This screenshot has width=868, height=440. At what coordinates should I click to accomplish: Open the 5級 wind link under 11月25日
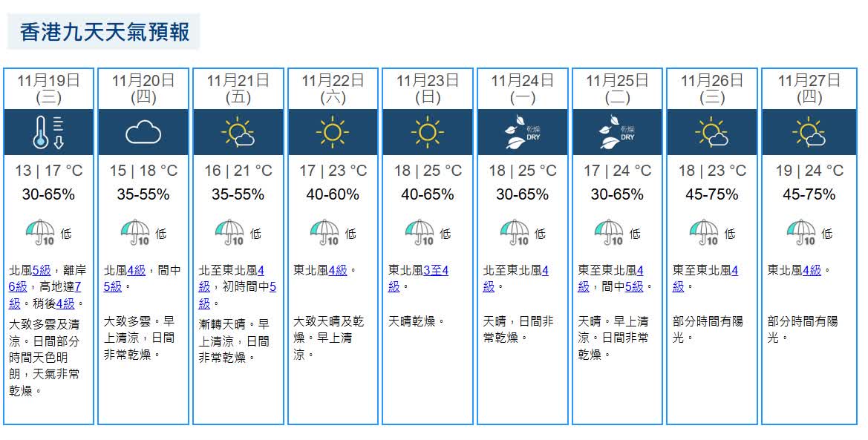(634, 287)
